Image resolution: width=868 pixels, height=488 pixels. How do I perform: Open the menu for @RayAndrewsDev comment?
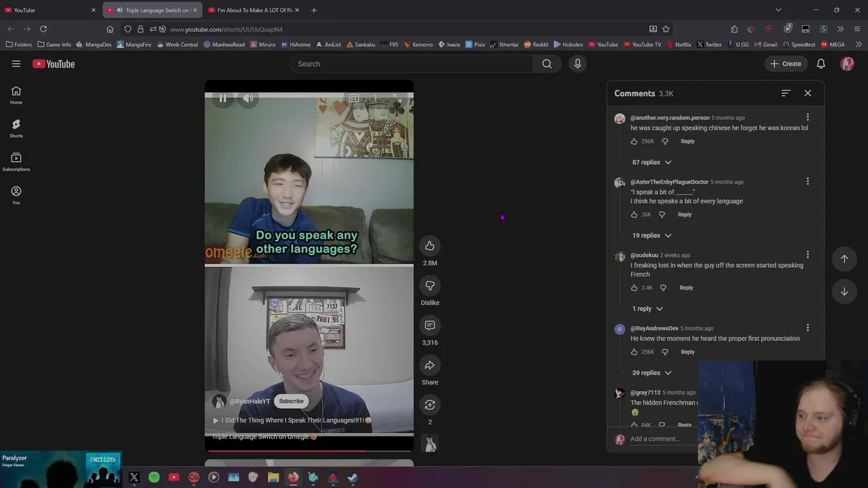[808, 328]
